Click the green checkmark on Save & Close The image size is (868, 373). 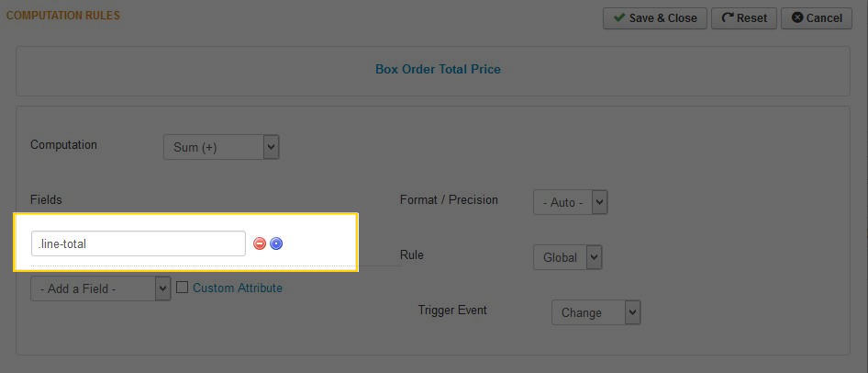click(619, 17)
